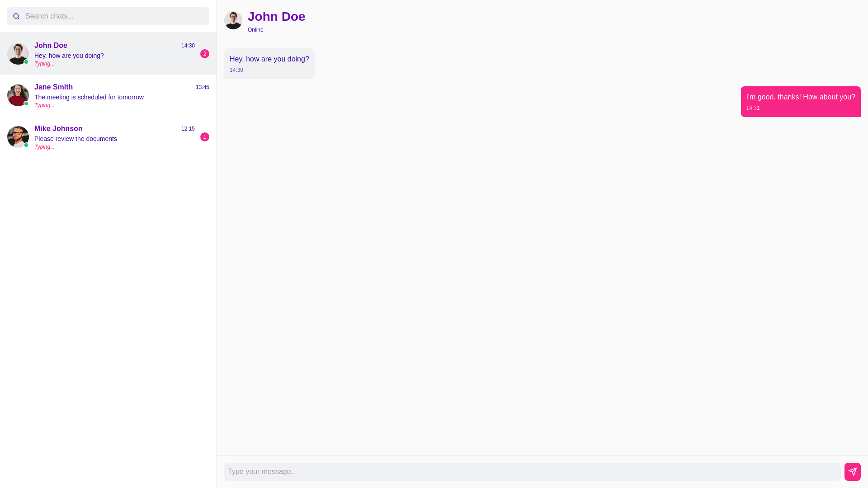Focus the Type your message input field
This screenshot has height=488, width=868.
532,471
